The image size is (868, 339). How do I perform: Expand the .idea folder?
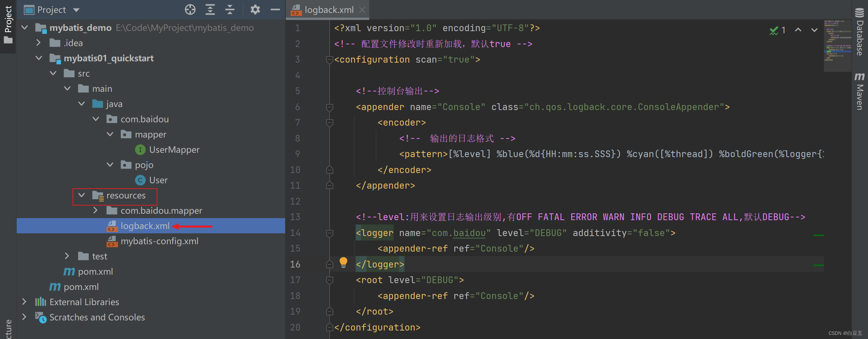[x=38, y=43]
